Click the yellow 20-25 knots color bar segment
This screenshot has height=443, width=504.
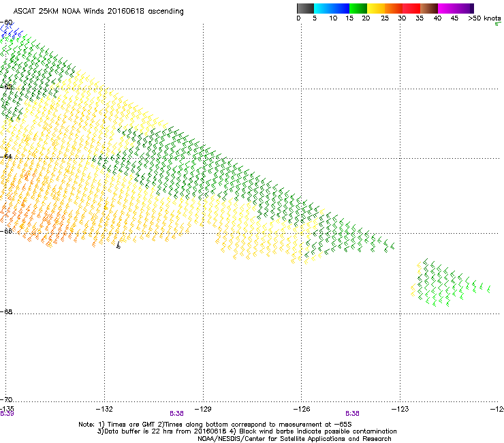pos(376,8)
